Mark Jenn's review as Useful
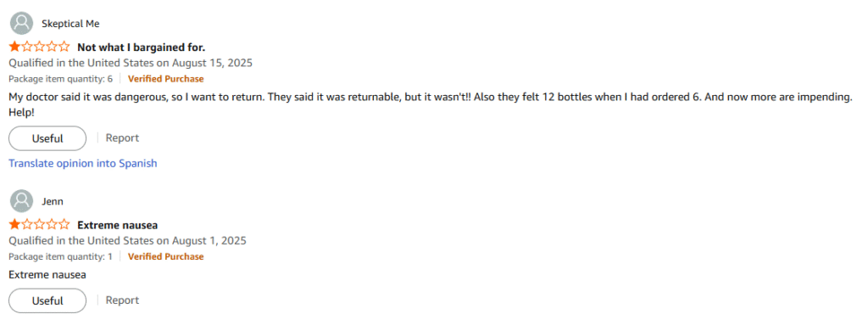Image resolution: width=868 pixels, height=320 pixels. [x=47, y=300]
